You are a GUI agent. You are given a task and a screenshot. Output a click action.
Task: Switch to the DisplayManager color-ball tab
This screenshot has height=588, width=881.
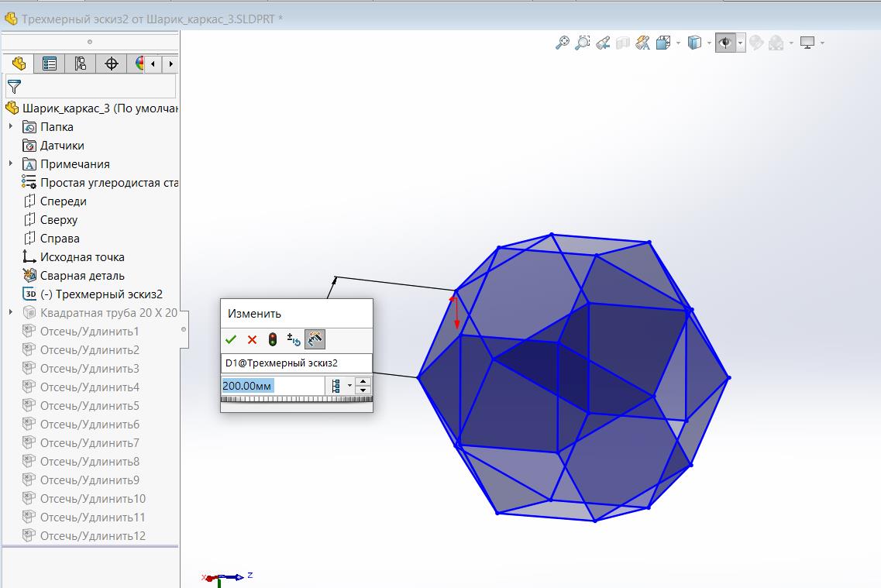coord(138,64)
